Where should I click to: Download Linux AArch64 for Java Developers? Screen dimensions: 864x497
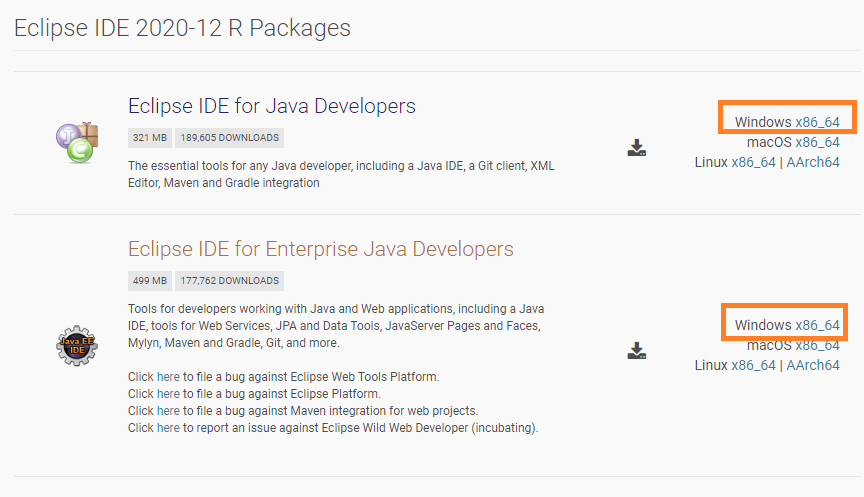click(813, 163)
